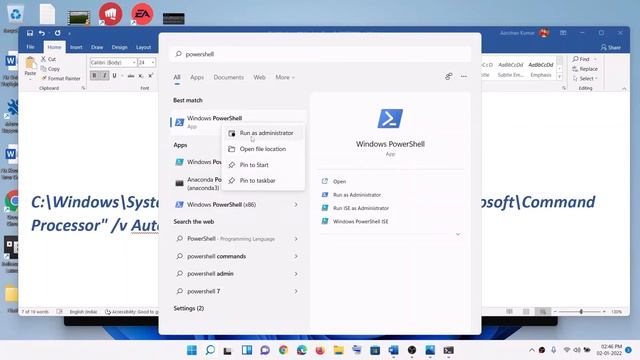The height and width of the screenshot is (360, 640).
Task: Open the File tab in Word
Action: (31, 47)
